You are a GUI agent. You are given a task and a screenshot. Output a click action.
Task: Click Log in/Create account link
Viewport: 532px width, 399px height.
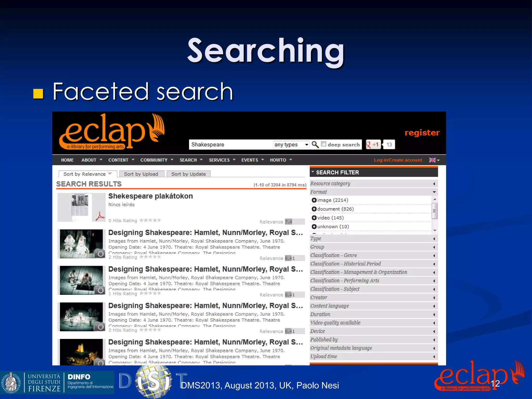tap(398, 160)
